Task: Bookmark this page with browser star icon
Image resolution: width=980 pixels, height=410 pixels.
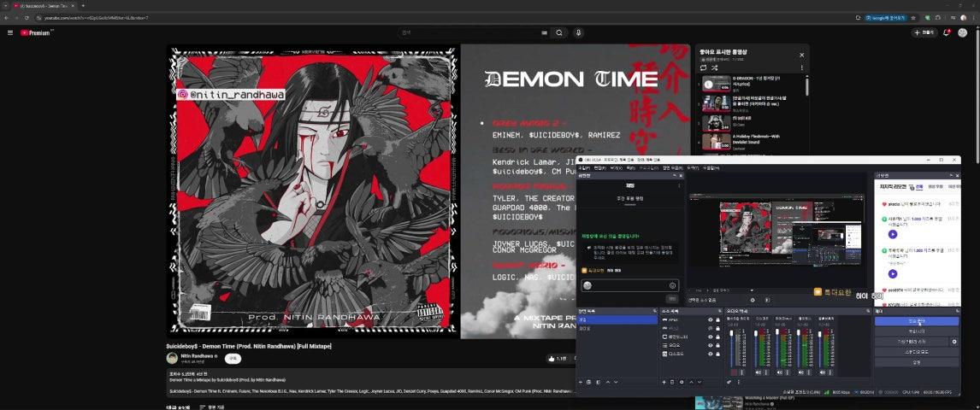Action: point(913,17)
